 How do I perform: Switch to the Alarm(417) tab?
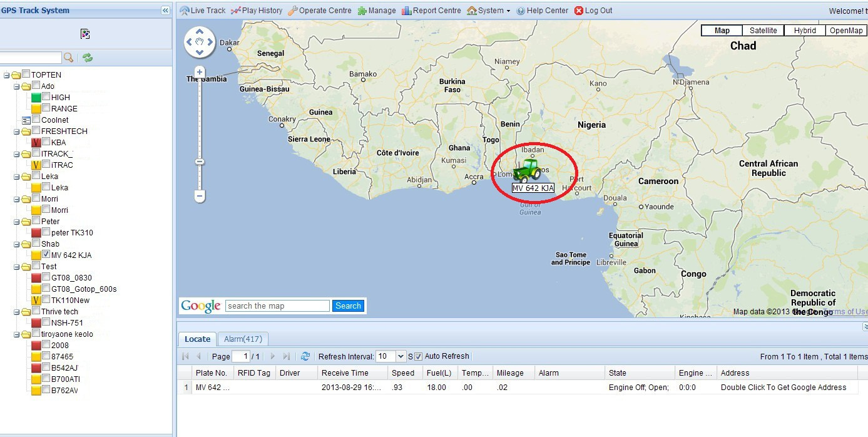coord(243,339)
